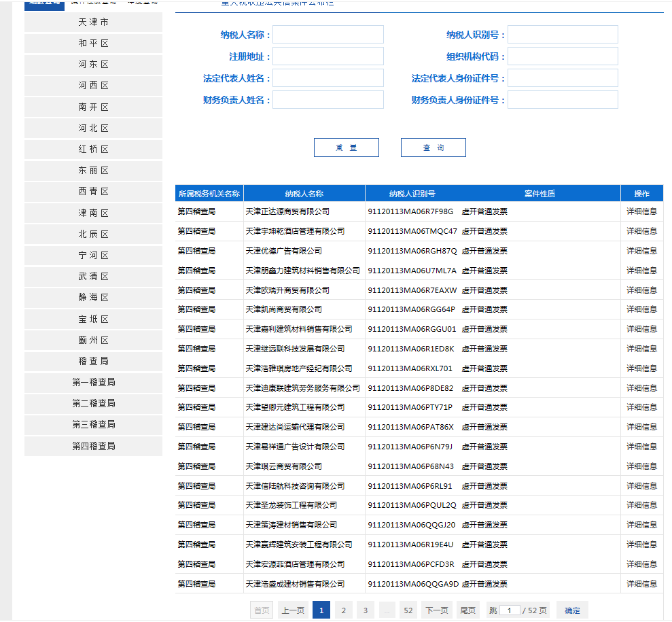
Task: Click 确定 to confirm page jump
Action: (572, 610)
